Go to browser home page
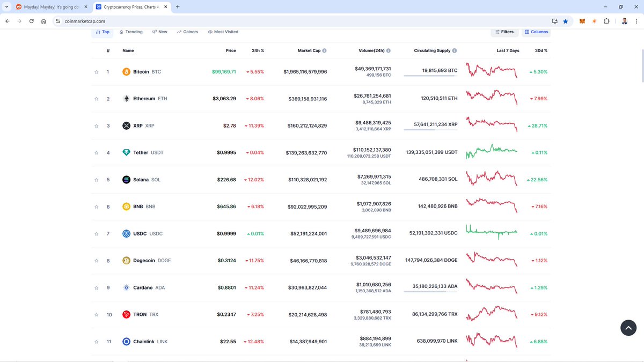 pyautogui.click(x=43, y=21)
